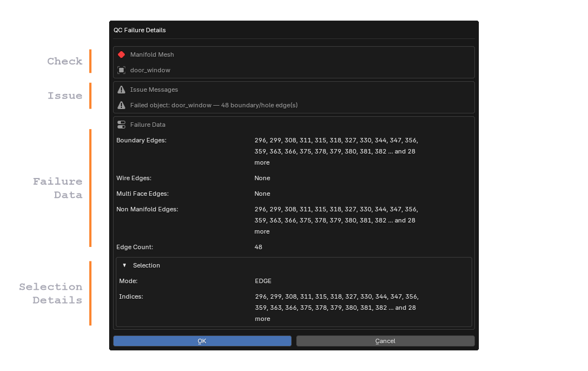Click the Failed object: door_window message text

click(x=214, y=105)
